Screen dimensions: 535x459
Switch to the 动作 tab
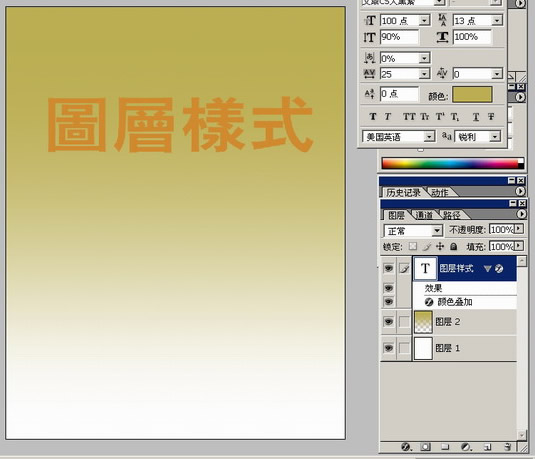[440, 193]
